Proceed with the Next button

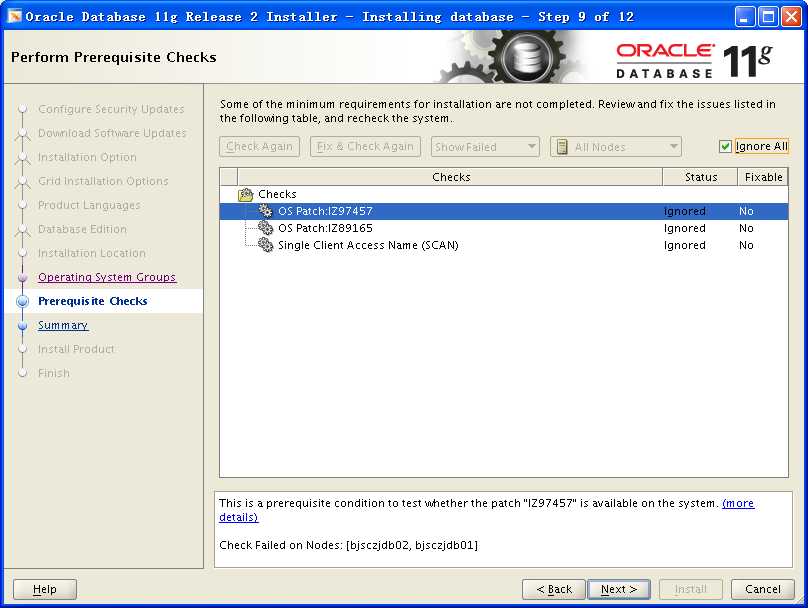tap(619, 589)
